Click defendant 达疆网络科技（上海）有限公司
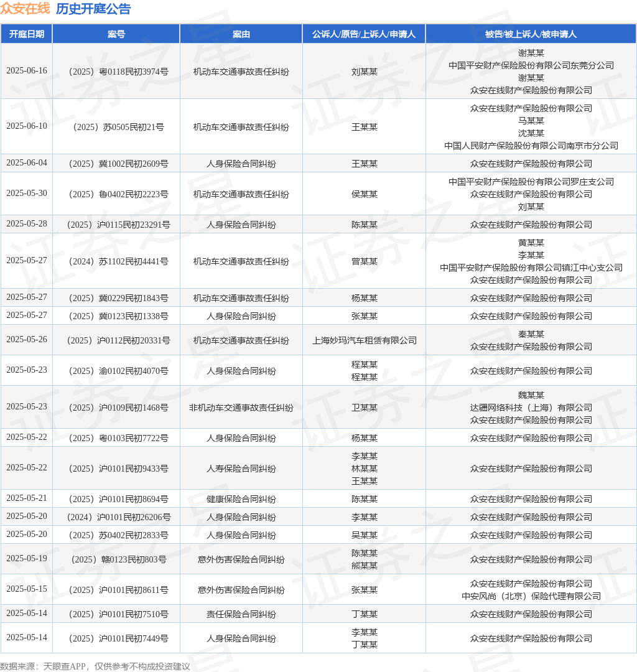 [531, 408]
